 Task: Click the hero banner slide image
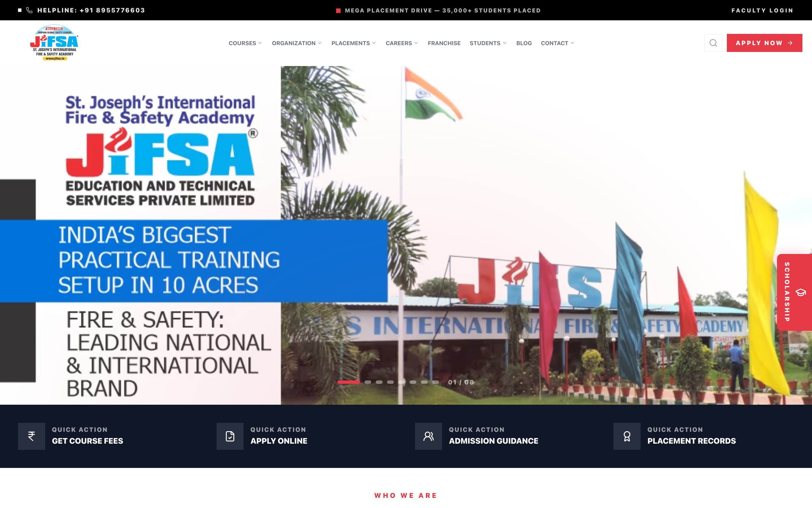pyautogui.click(x=406, y=235)
